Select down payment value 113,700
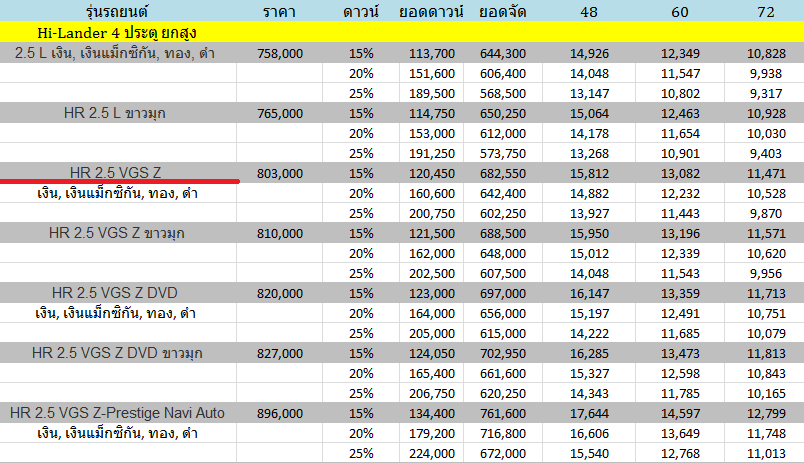Image resolution: width=804 pixels, height=463 pixels. [432, 54]
